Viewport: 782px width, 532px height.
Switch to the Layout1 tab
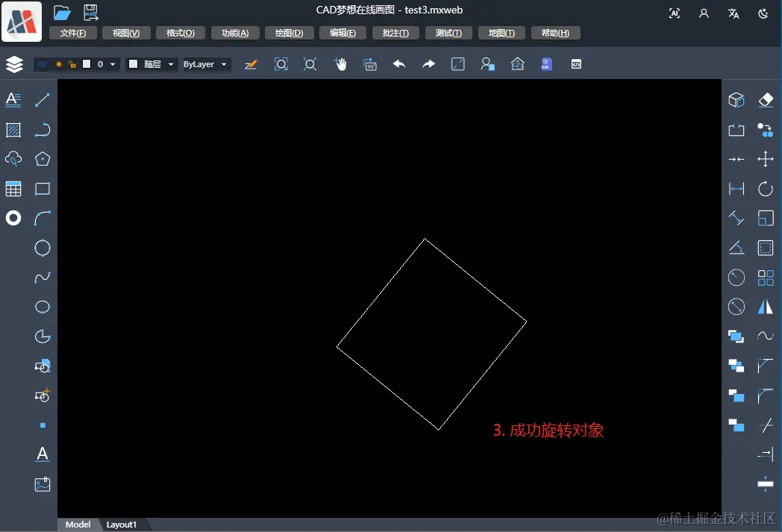coord(121,525)
